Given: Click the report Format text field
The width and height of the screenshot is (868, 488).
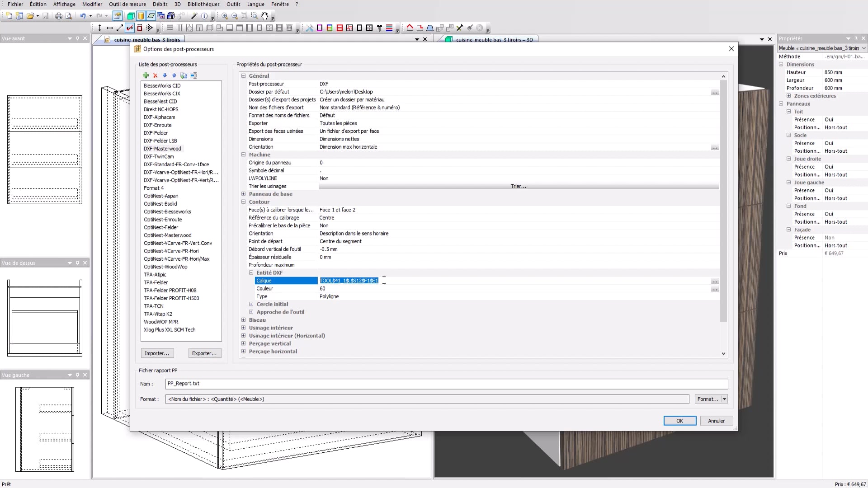Looking at the screenshot, I should (427, 399).
